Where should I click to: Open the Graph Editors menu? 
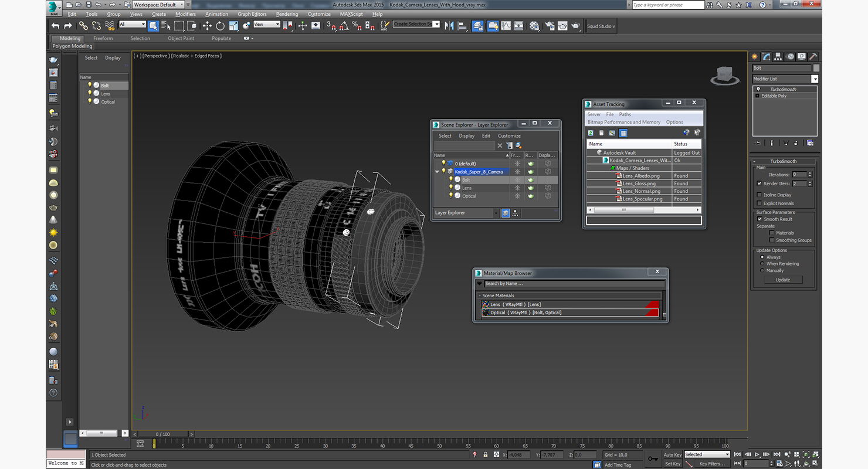(252, 14)
